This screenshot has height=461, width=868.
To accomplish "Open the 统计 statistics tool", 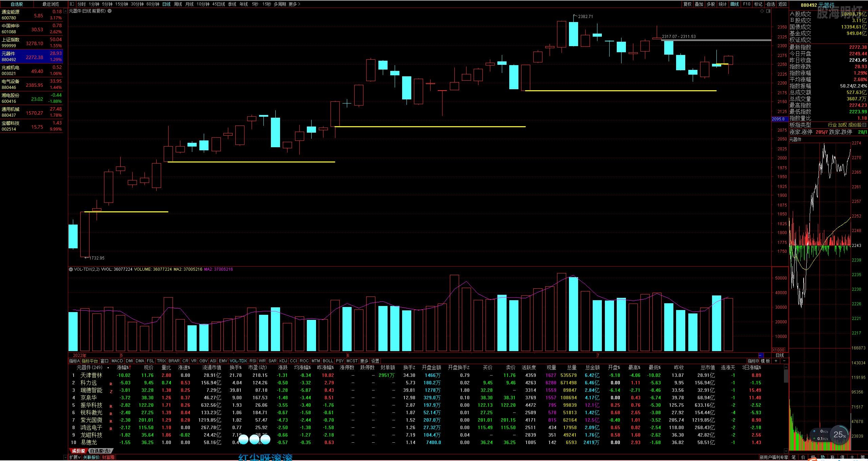I will point(723,4).
